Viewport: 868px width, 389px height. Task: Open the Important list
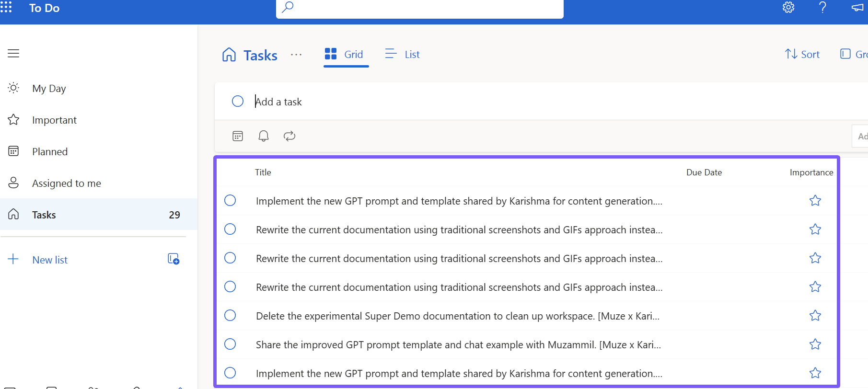[54, 119]
